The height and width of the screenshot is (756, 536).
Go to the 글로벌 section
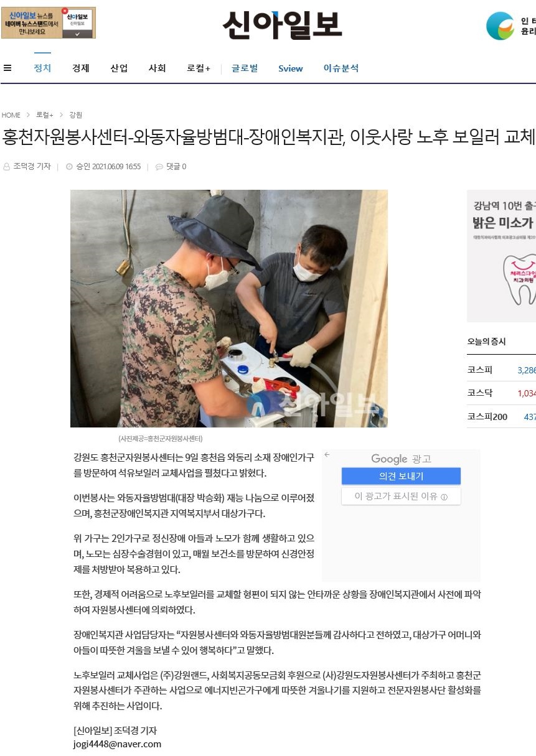tap(245, 68)
